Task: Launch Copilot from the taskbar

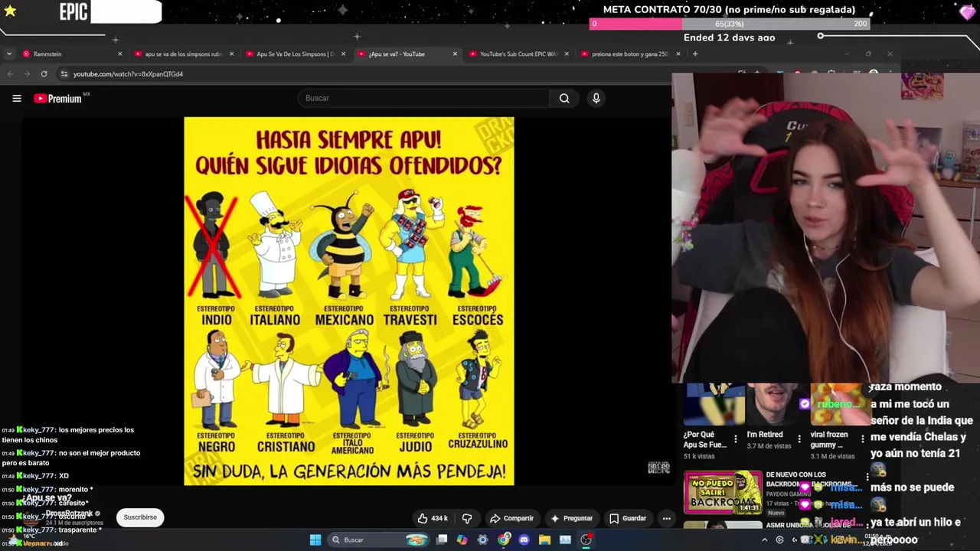Action: click(462, 540)
